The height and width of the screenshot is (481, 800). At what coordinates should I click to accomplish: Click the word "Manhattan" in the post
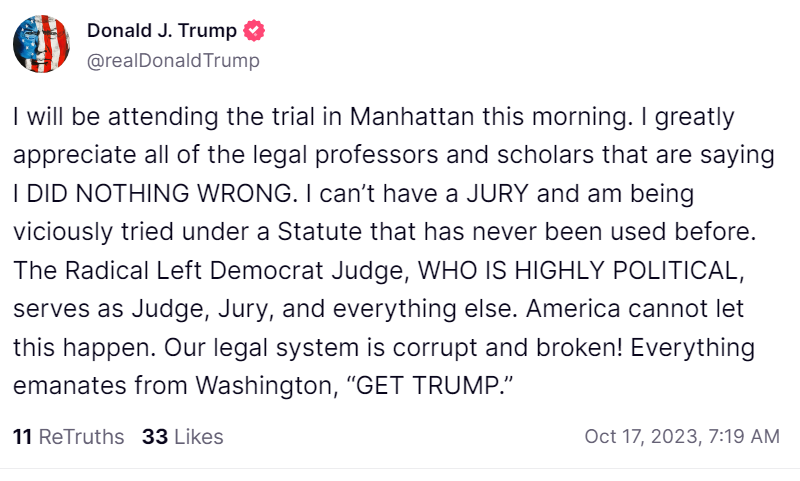412,116
